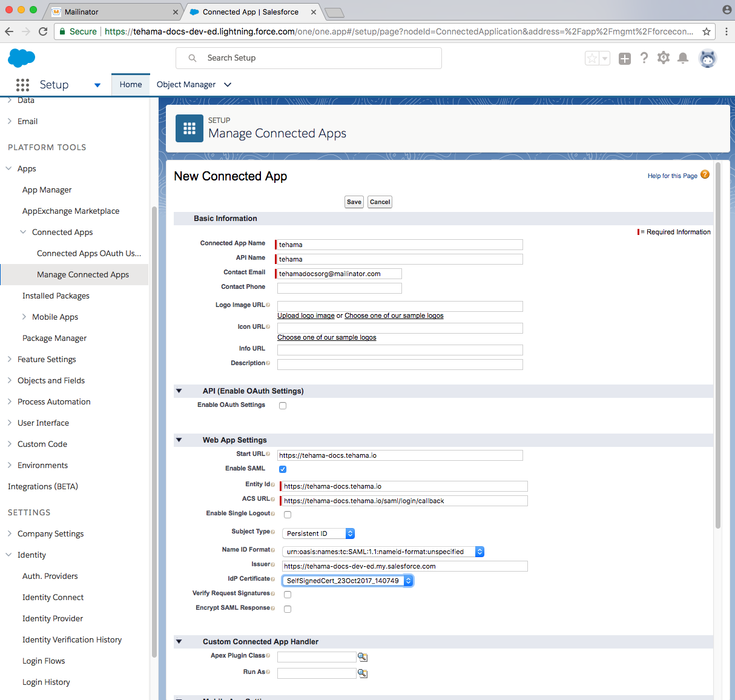Screen dimensions: 735x700
Task: Click the Cancel button
Action: pos(380,202)
